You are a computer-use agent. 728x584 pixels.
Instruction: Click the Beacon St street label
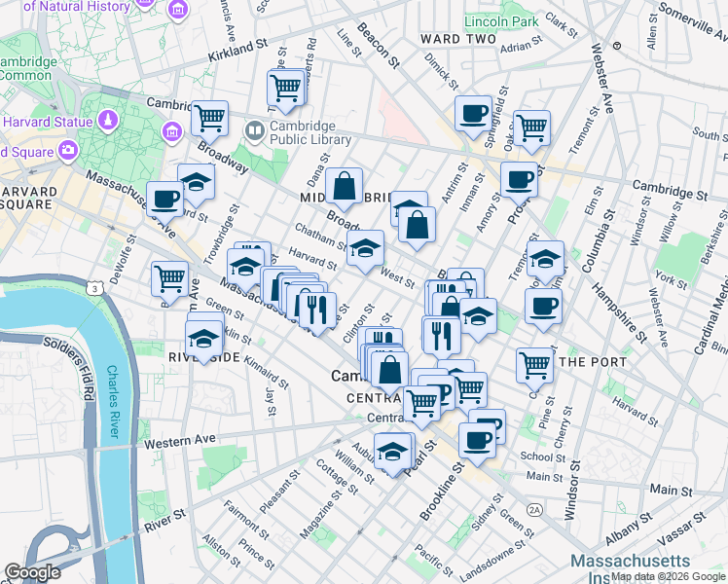click(x=378, y=47)
